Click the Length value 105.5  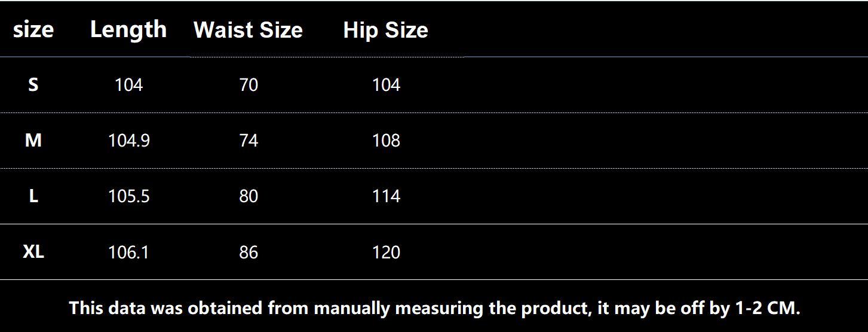coord(128,196)
